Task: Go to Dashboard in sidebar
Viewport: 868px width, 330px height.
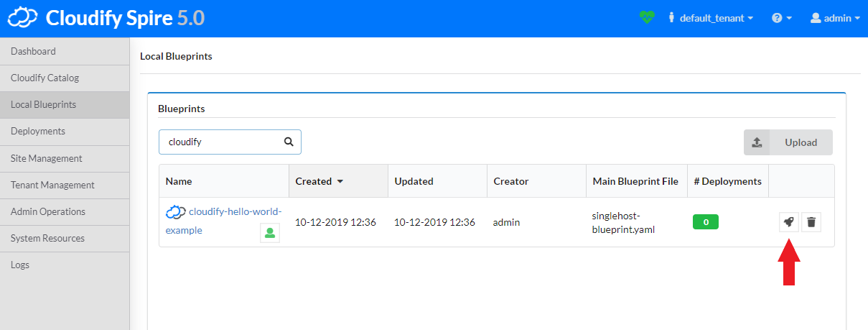Action: point(33,51)
